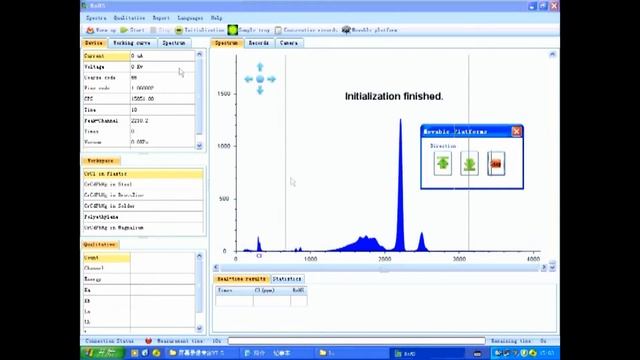Screen dimensions: 640x360
Task: Open the Languages menu
Action: (190, 18)
